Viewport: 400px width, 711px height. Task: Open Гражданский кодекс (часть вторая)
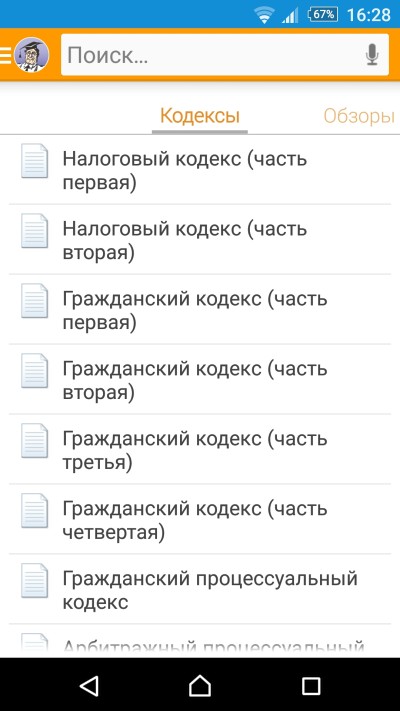pos(200,379)
